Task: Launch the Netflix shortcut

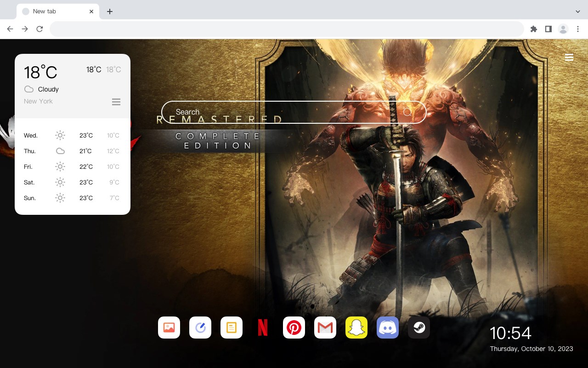Action: point(263,328)
